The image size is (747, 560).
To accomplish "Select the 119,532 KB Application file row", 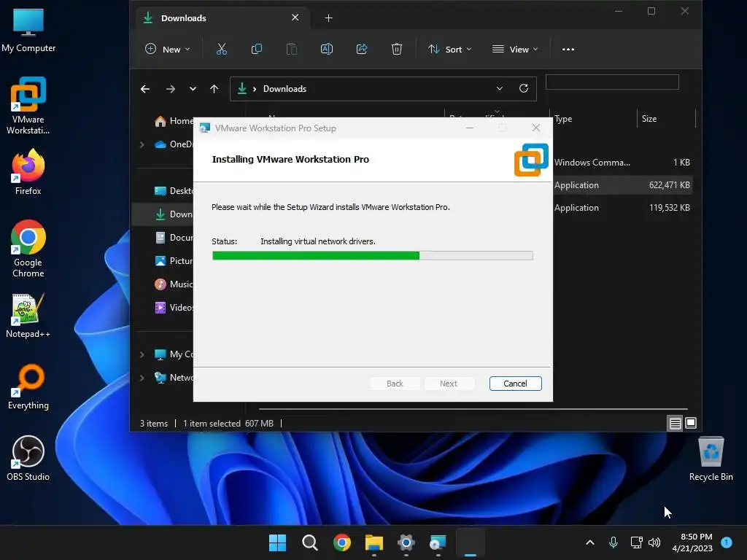I will [622, 208].
